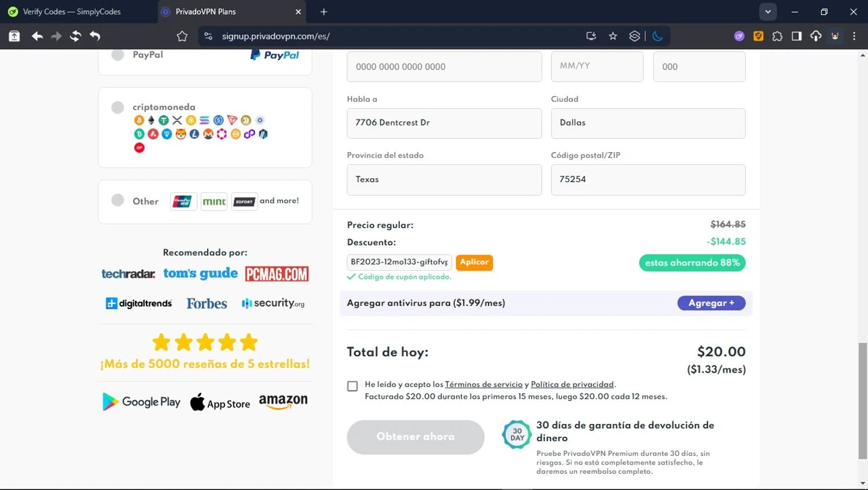Click the star outline icon left of address bar
This screenshot has height=490, width=868.
point(182,36)
